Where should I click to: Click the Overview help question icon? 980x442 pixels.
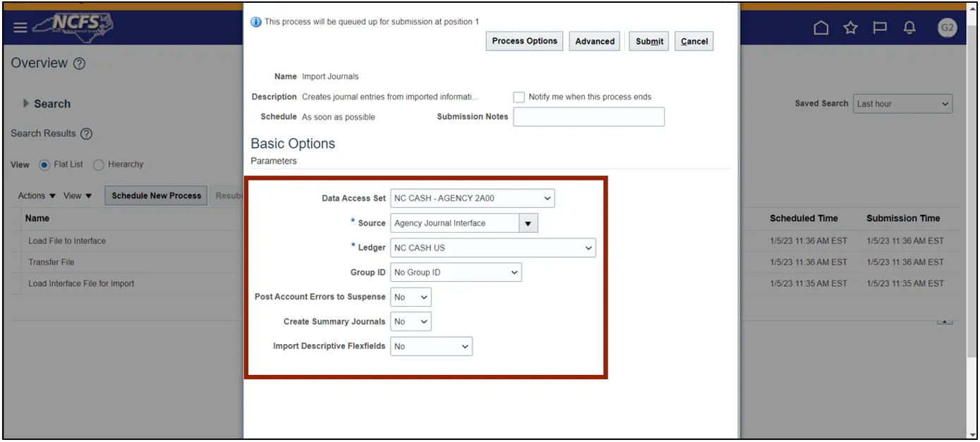[x=79, y=63]
